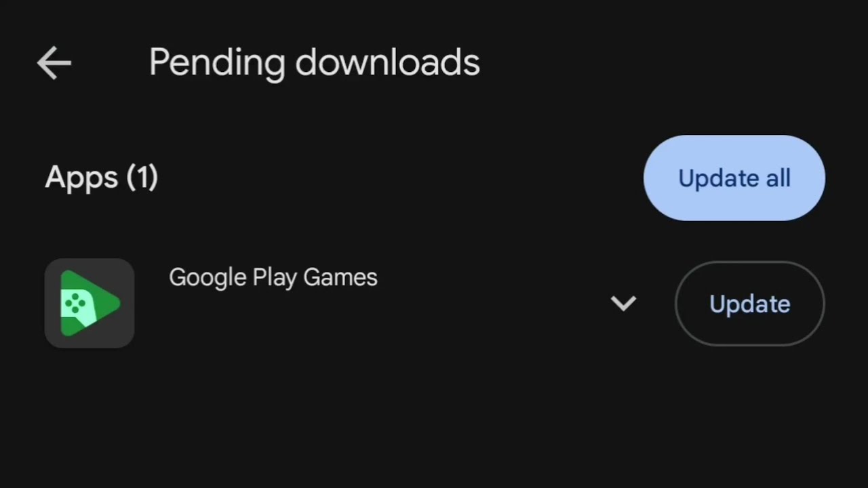Click the chevron beside the Update button
The width and height of the screenshot is (868, 488).
point(623,303)
